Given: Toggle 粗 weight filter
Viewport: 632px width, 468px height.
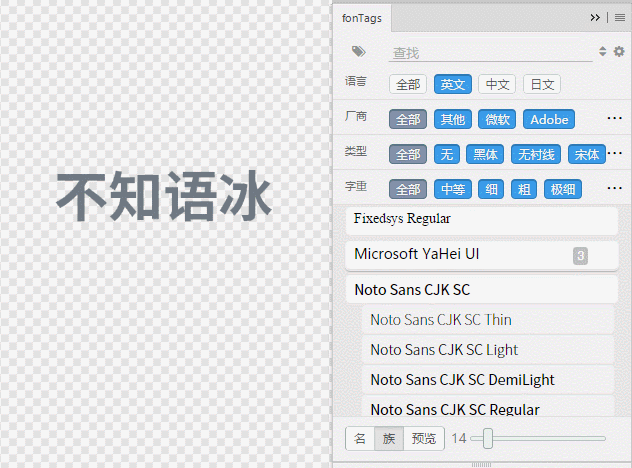Looking at the screenshot, I should [524, 189].
